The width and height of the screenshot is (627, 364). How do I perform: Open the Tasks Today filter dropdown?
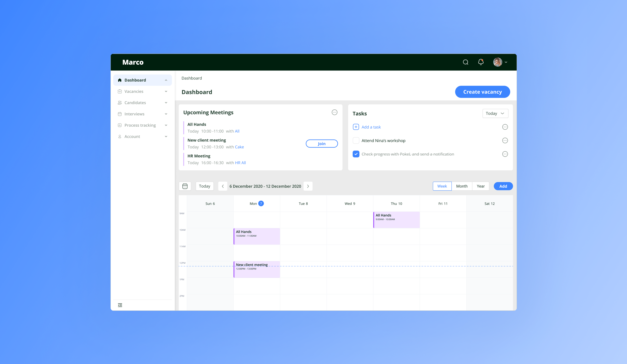495,114
